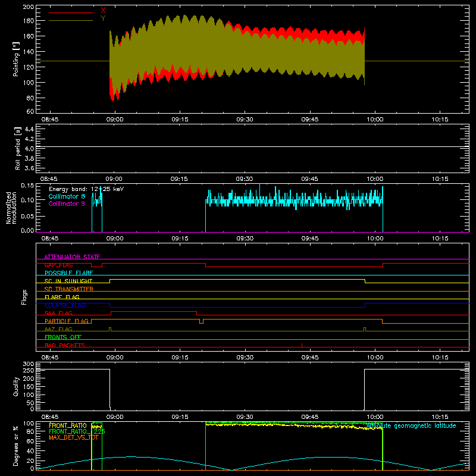
Task: Click the '250' tick on Quality axis
Action: [29, 371]
